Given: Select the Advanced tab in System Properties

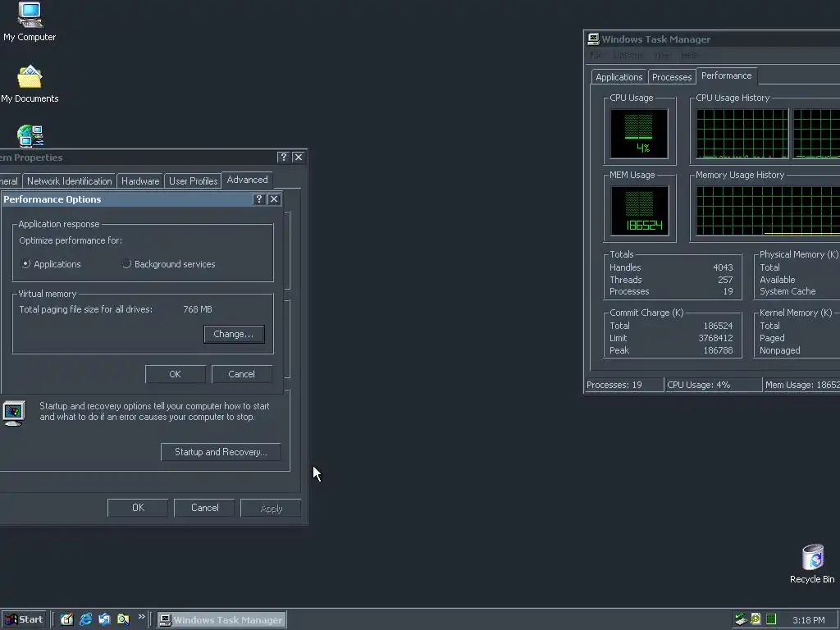Looking at the screenshot, I should [x=248, y=180].
